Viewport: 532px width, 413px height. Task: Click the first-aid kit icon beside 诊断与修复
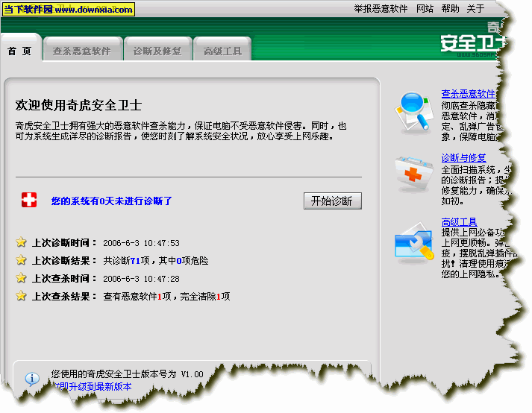414,174
